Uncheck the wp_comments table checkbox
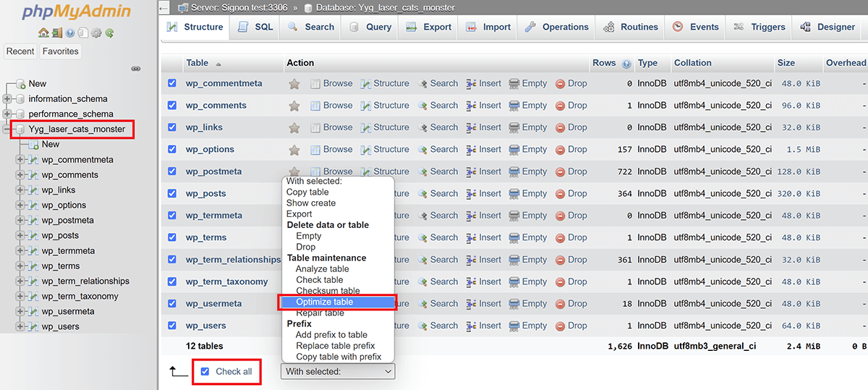The image size is (868, 390). [x=172, y=106]
